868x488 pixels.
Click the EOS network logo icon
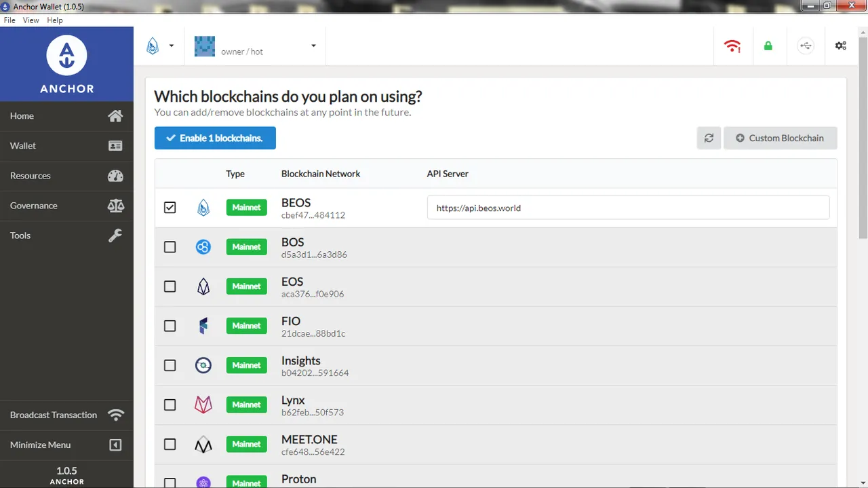pos(203,286)
